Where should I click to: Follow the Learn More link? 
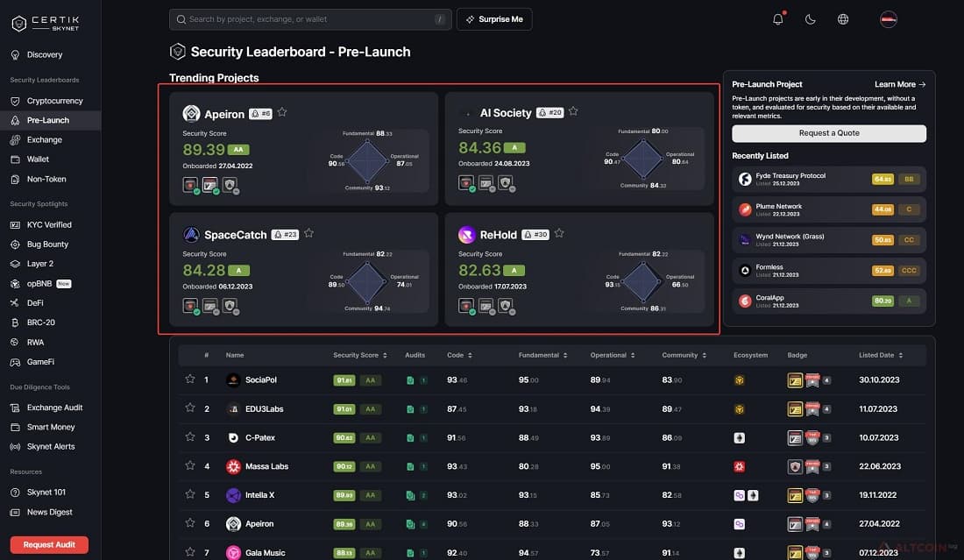pyautogui.click(x=900, y=84)
